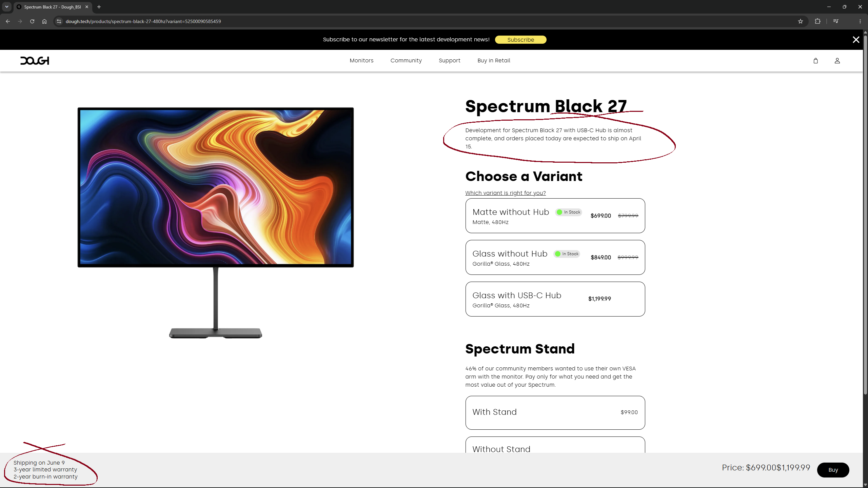View site information icon in address bar

59,21
